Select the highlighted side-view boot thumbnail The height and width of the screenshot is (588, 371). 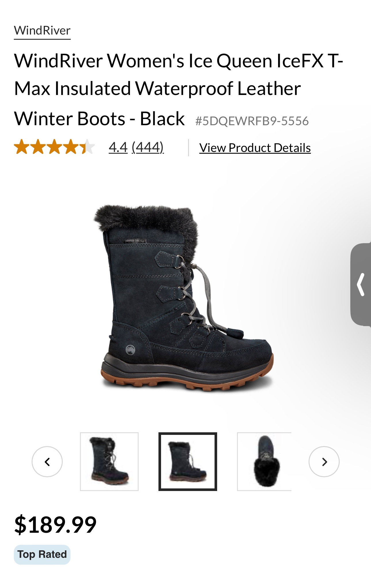click(x=188, y=462)
